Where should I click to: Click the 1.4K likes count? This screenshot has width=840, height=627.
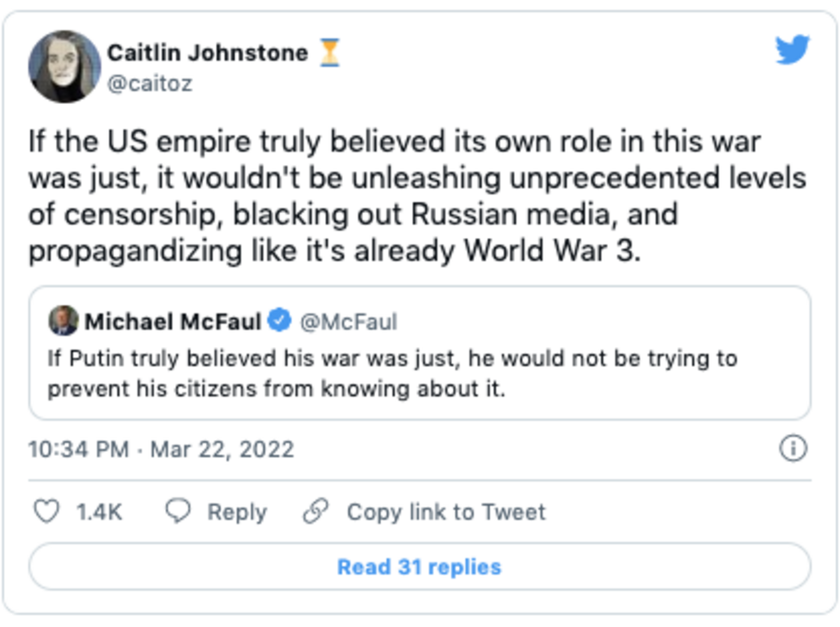coord(99,512)
